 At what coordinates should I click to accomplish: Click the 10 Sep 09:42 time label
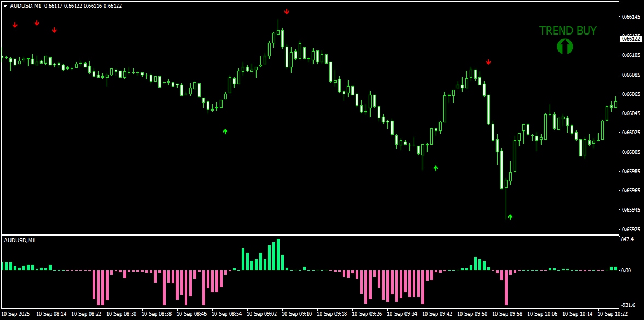tap(437, 314)
